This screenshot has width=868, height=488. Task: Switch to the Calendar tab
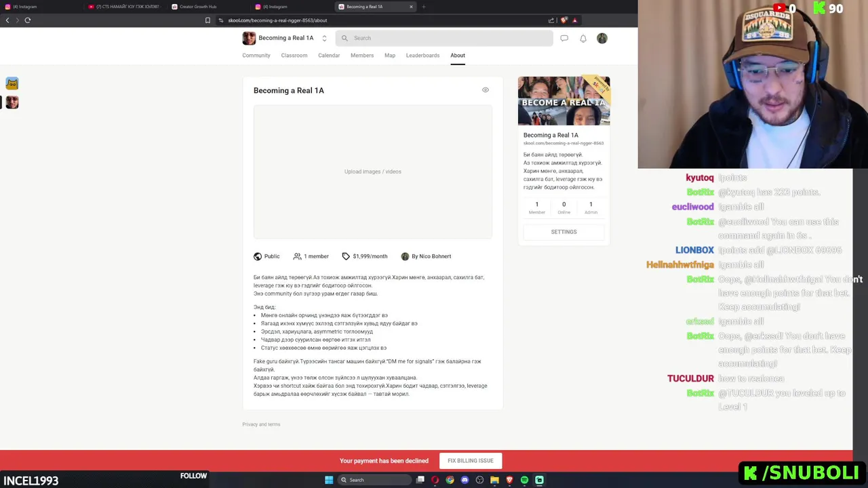329,56
